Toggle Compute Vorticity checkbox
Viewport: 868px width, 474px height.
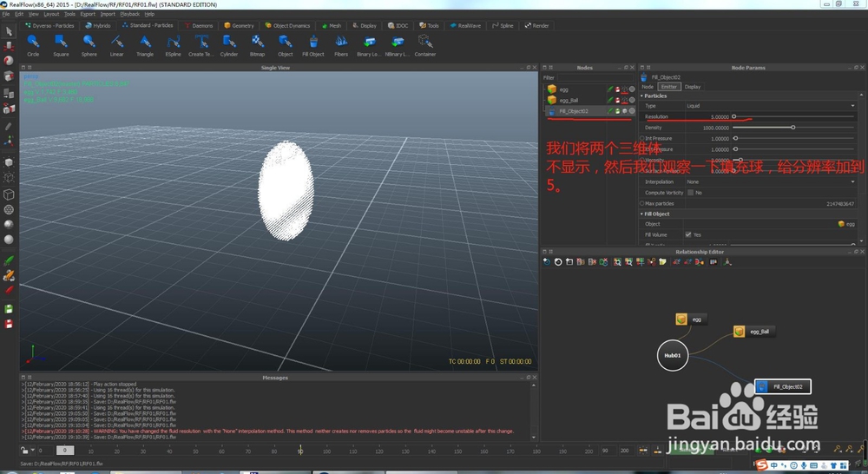690,193
